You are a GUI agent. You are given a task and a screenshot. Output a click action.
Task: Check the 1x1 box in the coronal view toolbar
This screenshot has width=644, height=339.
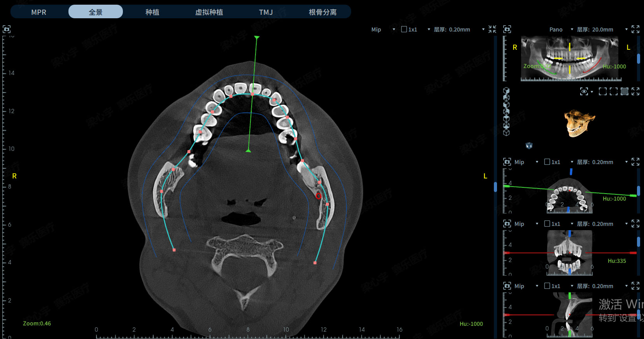pyautogui.click(x=547, y=224)
